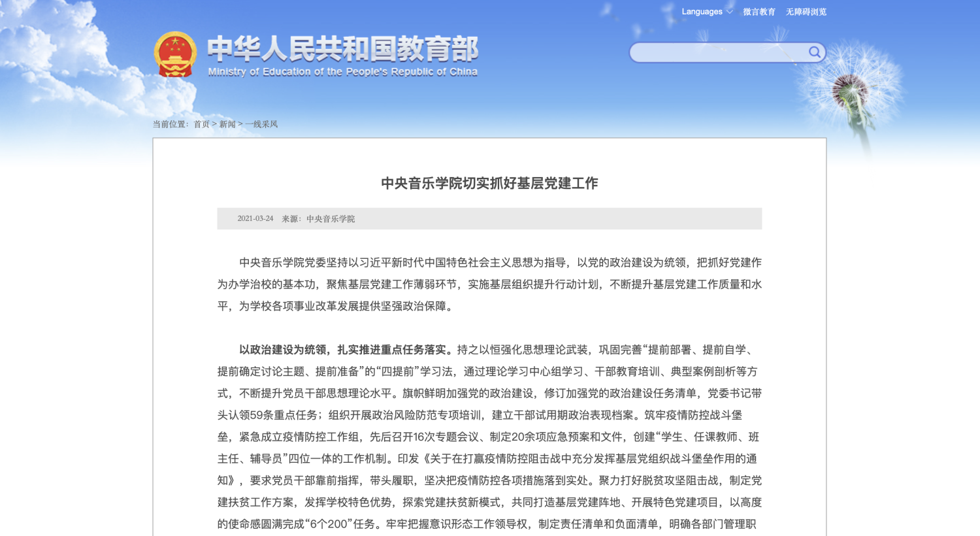980x536 pixels.
Task: Click the search magnifier icon
Action: (814, 52)
